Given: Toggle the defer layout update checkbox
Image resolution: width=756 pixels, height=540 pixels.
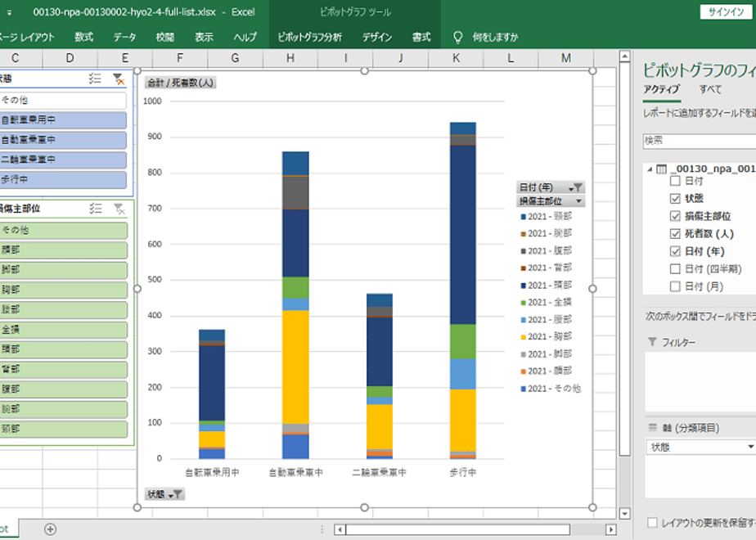Looking at the screenshot, I should coord(652,523).
